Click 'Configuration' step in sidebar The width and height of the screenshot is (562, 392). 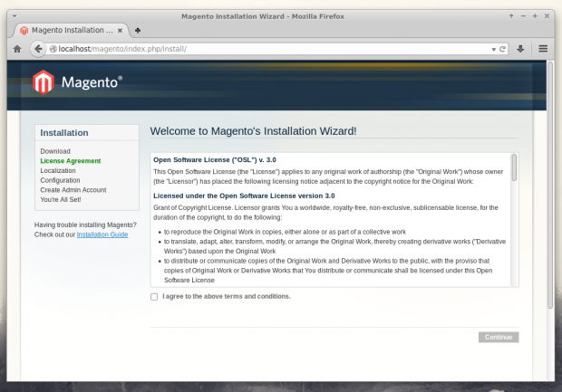(x=60, y=180)
